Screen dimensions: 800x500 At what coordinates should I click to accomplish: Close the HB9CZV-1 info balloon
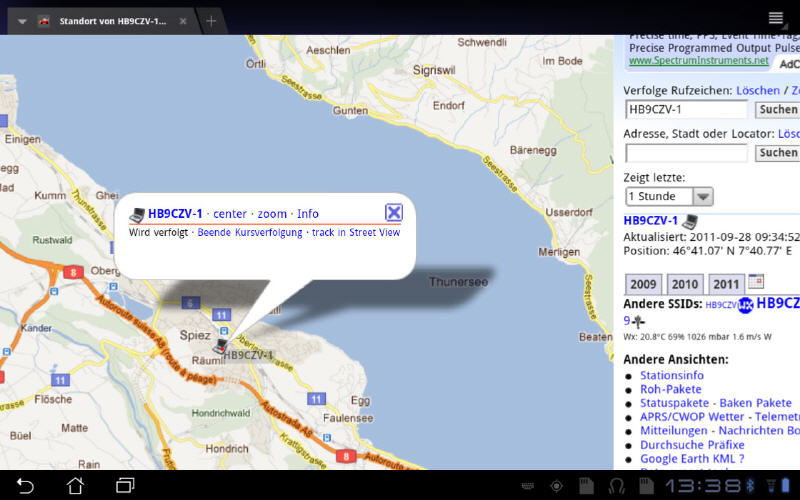point(394,212)
